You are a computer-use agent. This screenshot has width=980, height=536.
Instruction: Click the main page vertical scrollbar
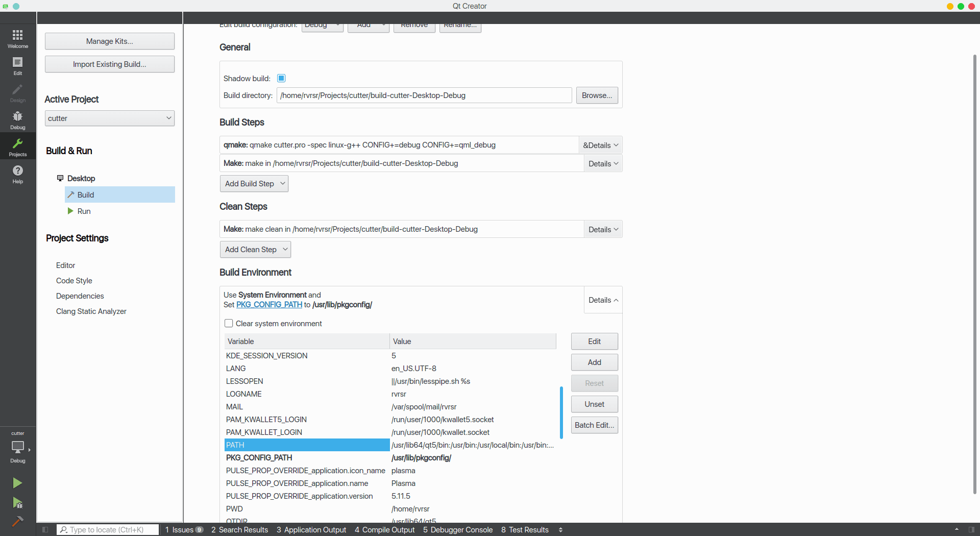pyautogui.click(x=975, y=274)
